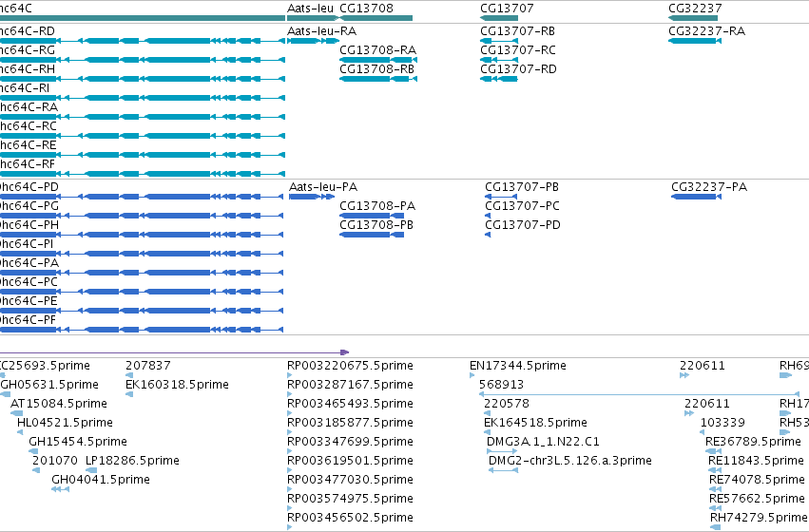
Task: Click the CG13707 gene name
Action: [x=507, y=9]
